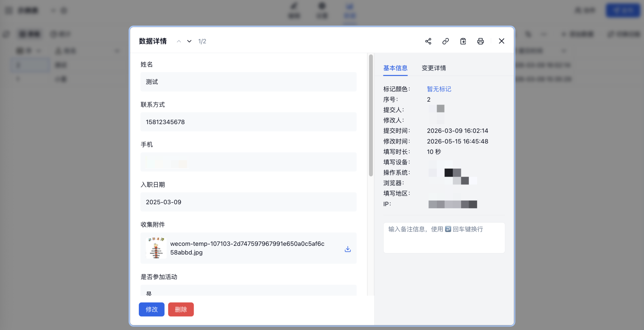
Task: Click the 暂无标记 color mark link
Action: [439, 89]
